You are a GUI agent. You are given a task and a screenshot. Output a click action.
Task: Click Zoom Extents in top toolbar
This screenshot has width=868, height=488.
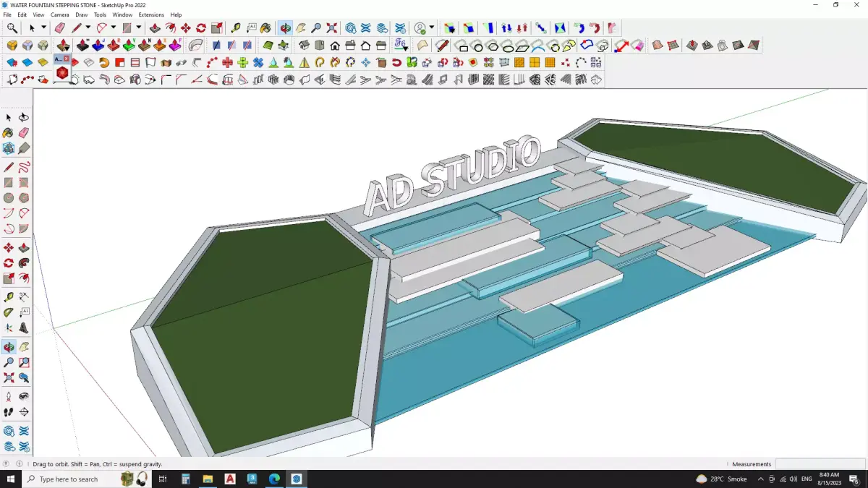click(331, 28)
